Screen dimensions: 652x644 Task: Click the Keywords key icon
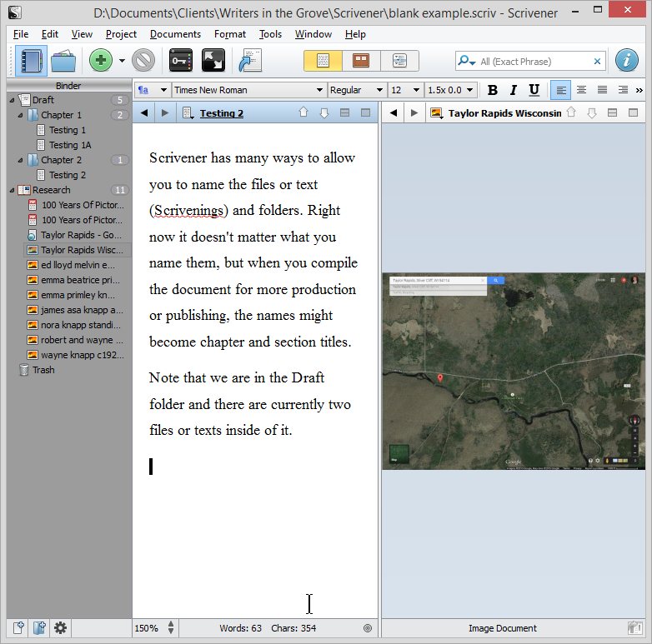(x=181, y=61)
